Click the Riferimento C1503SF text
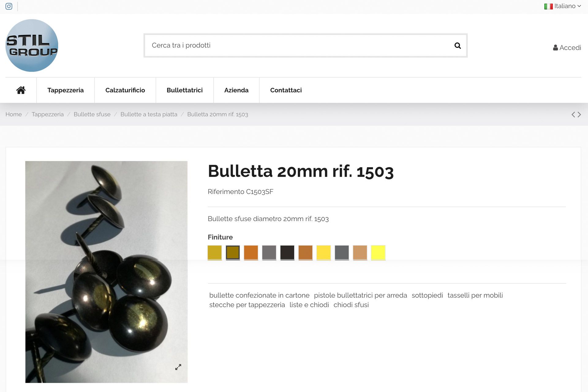 (x=240, y=192)
